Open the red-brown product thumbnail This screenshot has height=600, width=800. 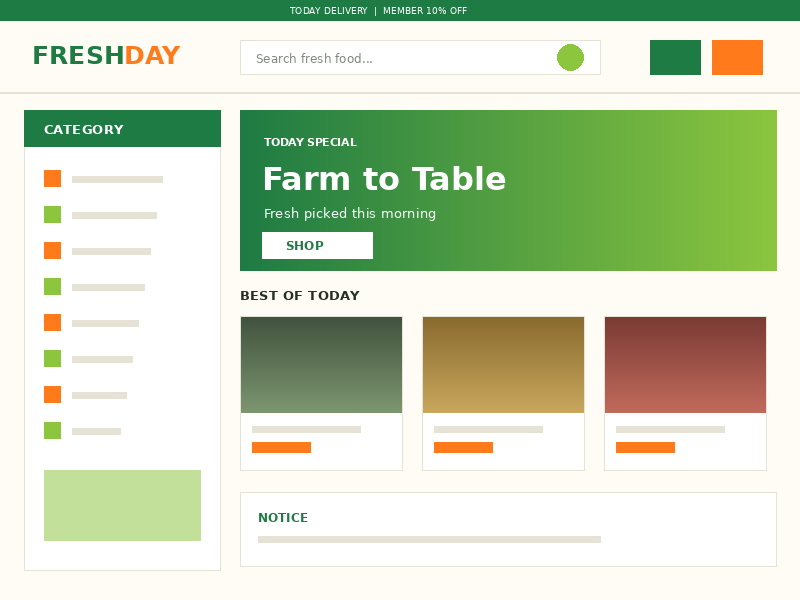click(x=685, y=365)
